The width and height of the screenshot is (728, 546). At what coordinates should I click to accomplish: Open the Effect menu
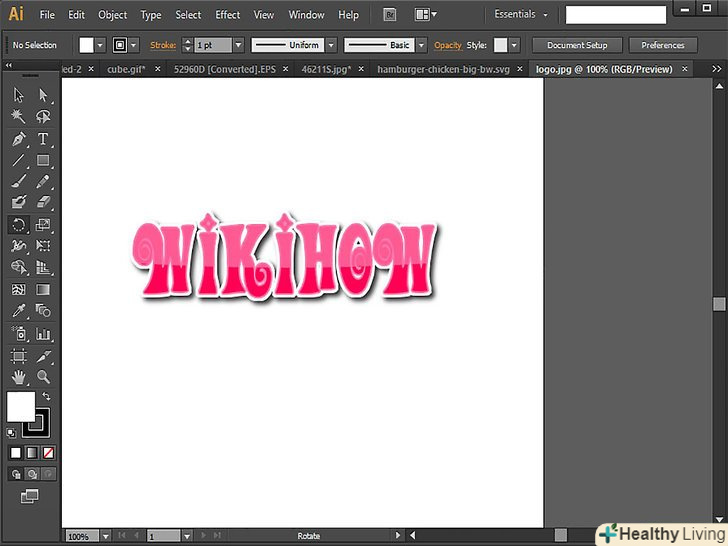tap(228, 15)
